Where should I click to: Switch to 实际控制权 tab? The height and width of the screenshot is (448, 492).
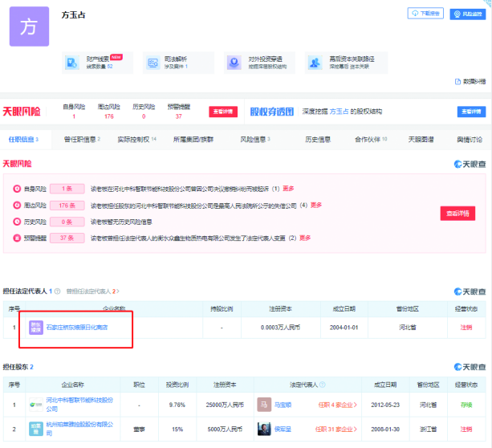tap(136, 140)
